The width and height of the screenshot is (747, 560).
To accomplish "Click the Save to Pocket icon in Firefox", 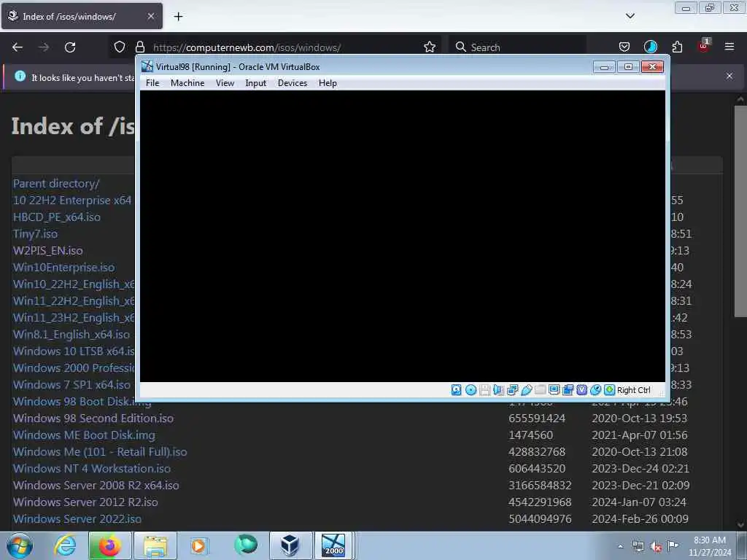I will click(x=624, y=47).
